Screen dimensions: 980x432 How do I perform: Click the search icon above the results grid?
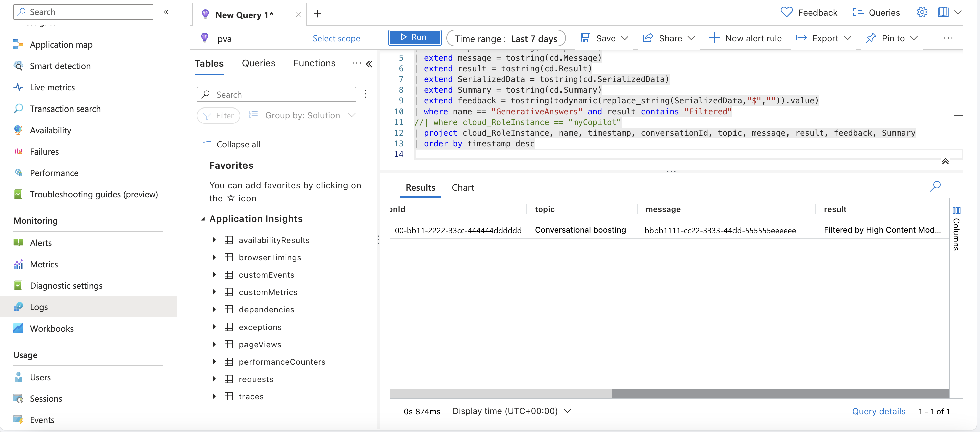pos(936,186)
